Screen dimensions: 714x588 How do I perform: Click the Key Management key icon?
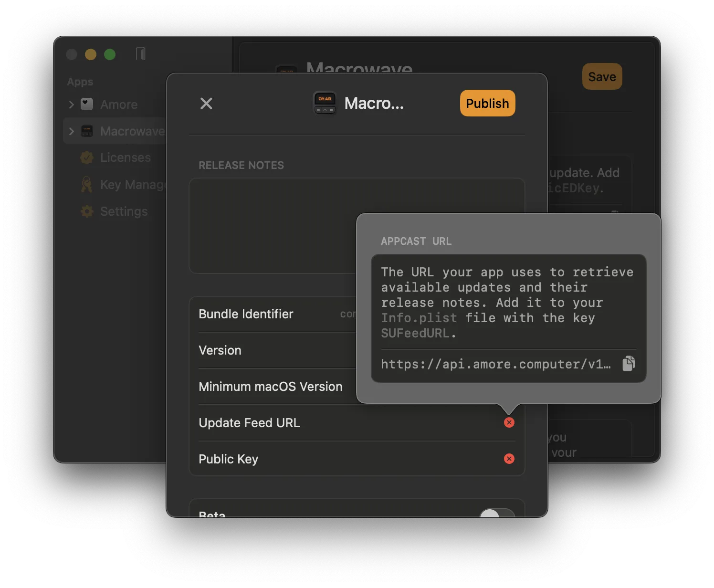pyautogui.click(x=86, y=184)
